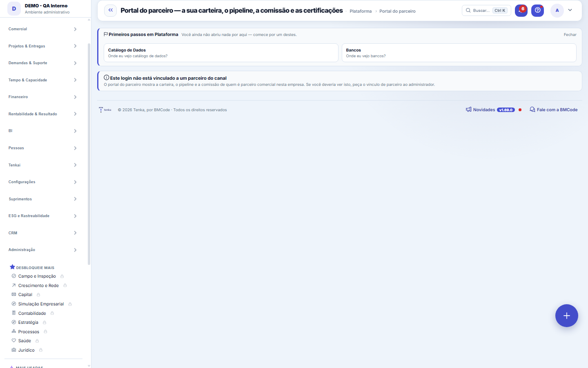The image size is (588, 368).
Task: Click the lock icon beside Contabilidade
Action: pos(52,313)
